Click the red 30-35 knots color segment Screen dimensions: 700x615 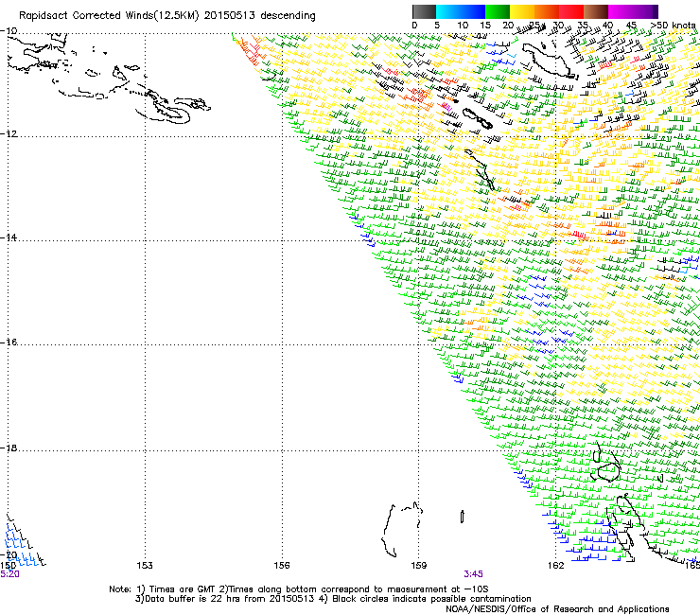(x=571, y=11)
